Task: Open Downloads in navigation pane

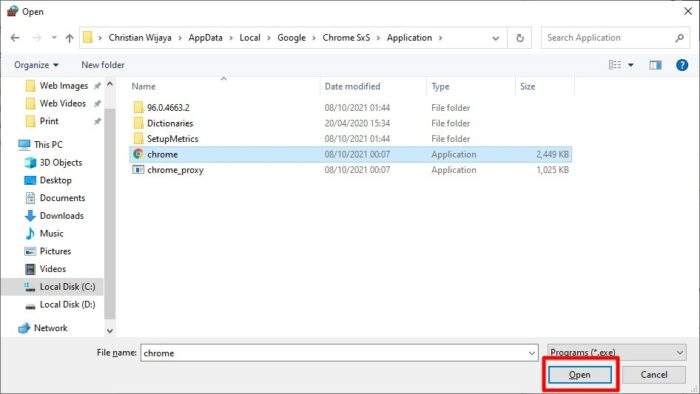Action: [61, 216]
